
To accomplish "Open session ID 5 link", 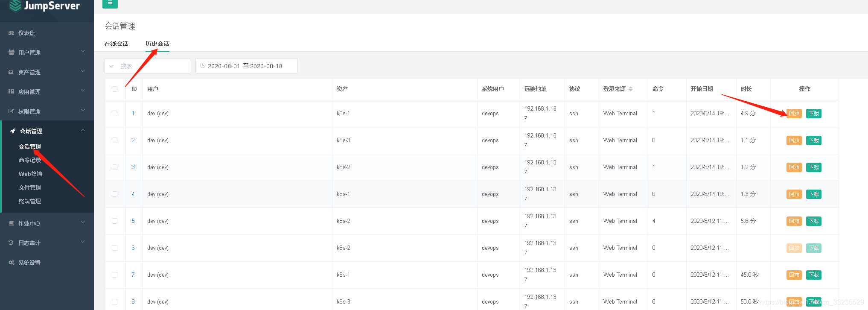I will (133, 221).
